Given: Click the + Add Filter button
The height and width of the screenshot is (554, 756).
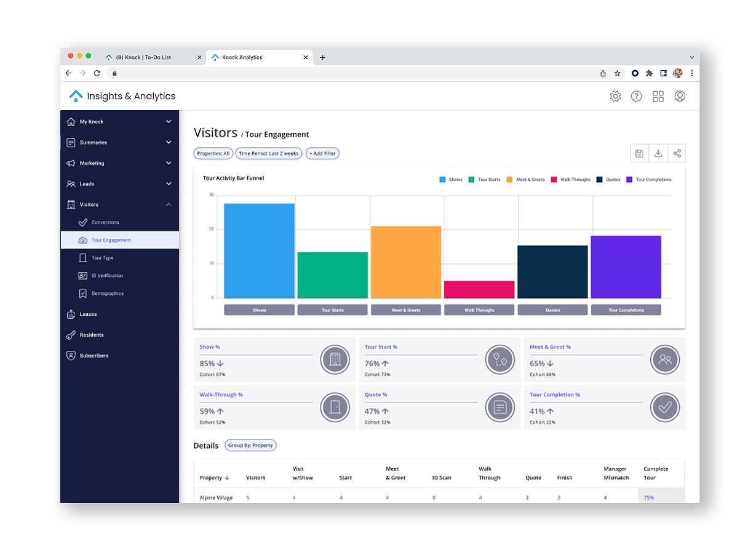Looking at the screenshot, I should coord(322,153).
